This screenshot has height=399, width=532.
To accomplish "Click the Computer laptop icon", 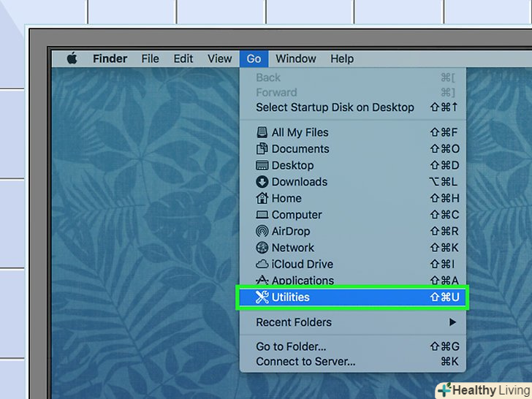I will [x=262, y=215].
